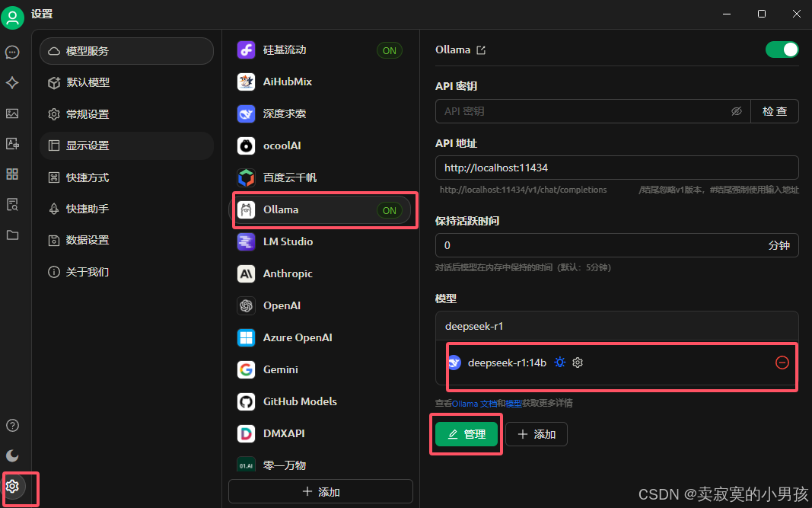Select Ollama provider in list
This screenshot has height=508, width=812.
[x=320, y=210]
